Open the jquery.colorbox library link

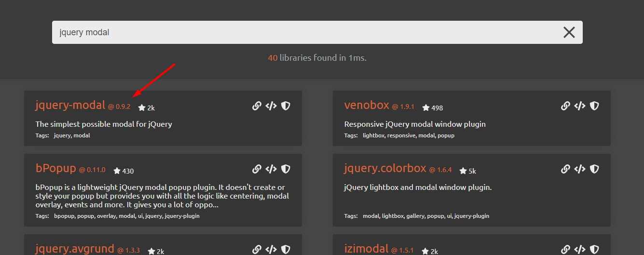pos(385,168)
